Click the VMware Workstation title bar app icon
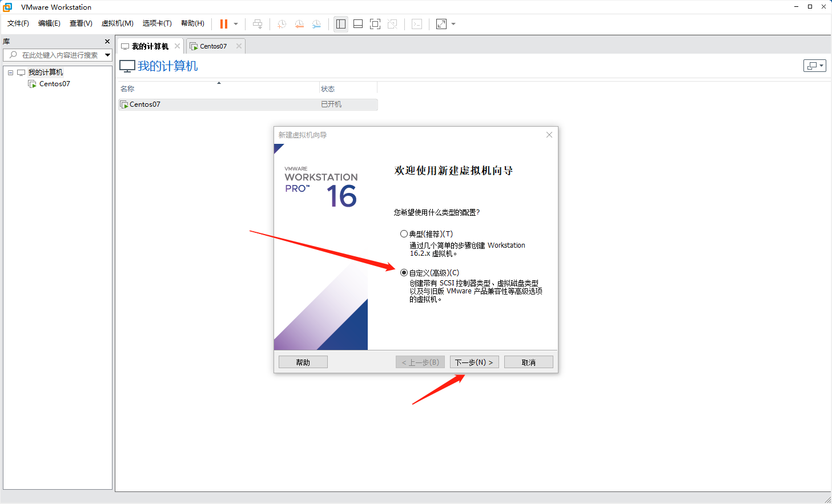Screen dimensions: 832x504 coord(7,7)
